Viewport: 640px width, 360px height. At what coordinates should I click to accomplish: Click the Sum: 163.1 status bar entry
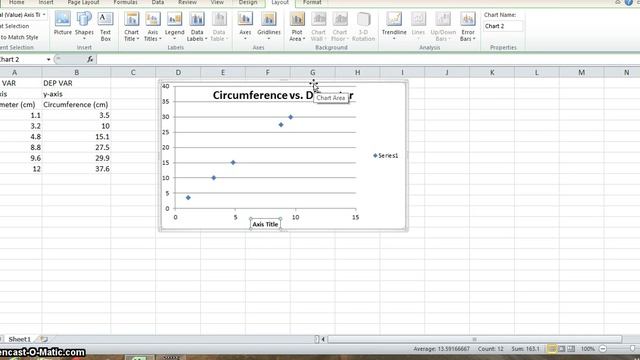[x=525, y=349]
